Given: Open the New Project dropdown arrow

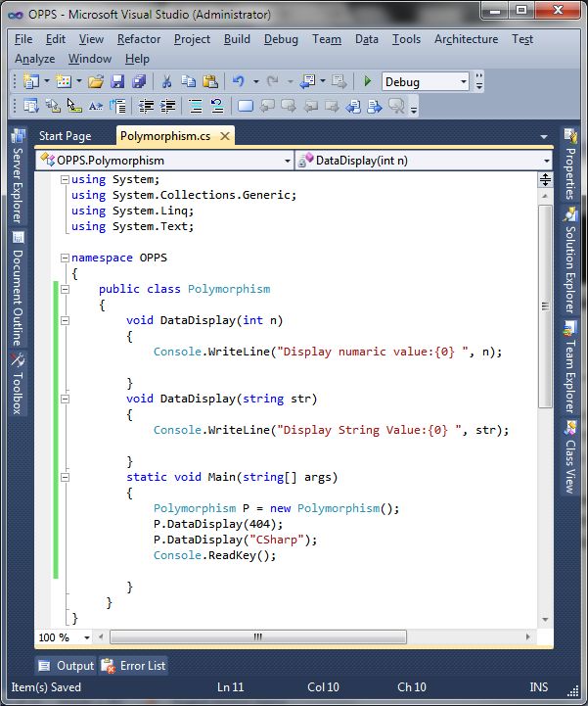Looking at the screenshot, I should pyautogui.click(x=46, y=81).
